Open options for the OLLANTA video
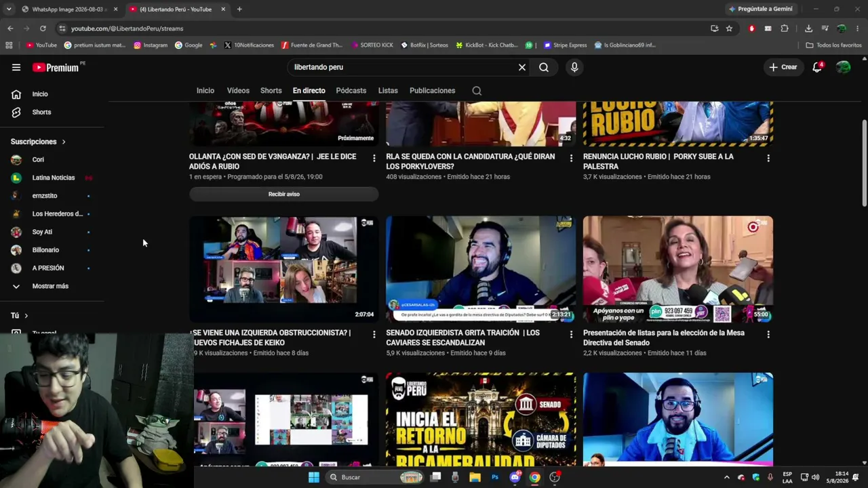This screenshot has height=488, width=868. [374, 158]
